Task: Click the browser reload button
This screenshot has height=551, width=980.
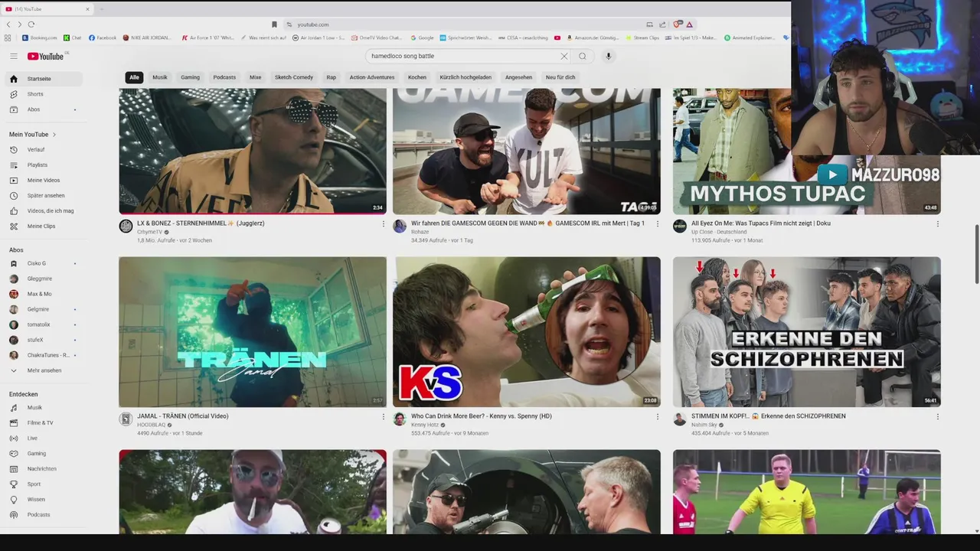Action: click(x=31, y=24)
